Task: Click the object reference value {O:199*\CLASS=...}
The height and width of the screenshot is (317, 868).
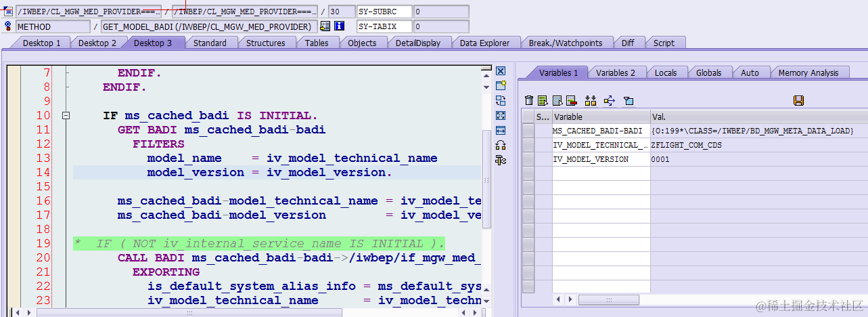Action: pos(753,131)
